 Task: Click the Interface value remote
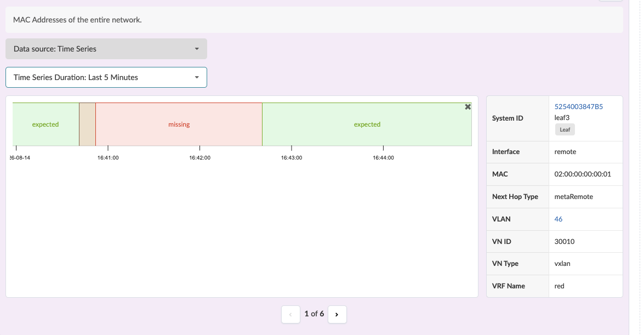point(565,152)
